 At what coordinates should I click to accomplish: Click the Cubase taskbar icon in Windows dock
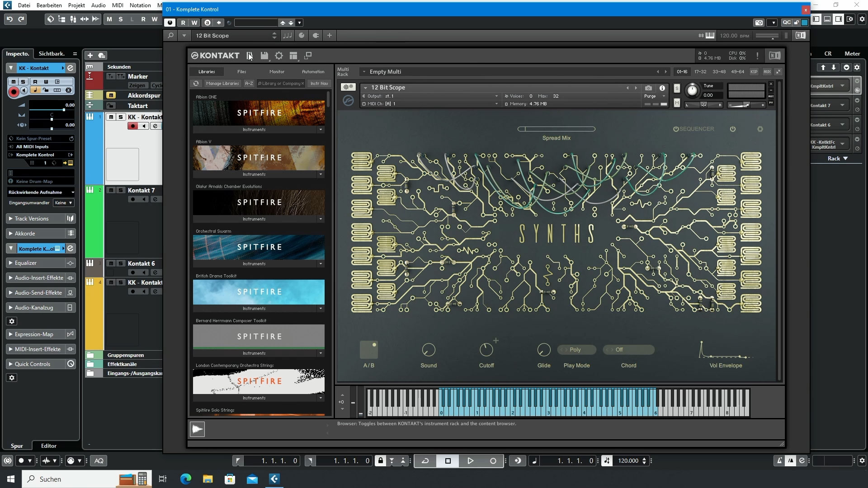pos(275,479)
